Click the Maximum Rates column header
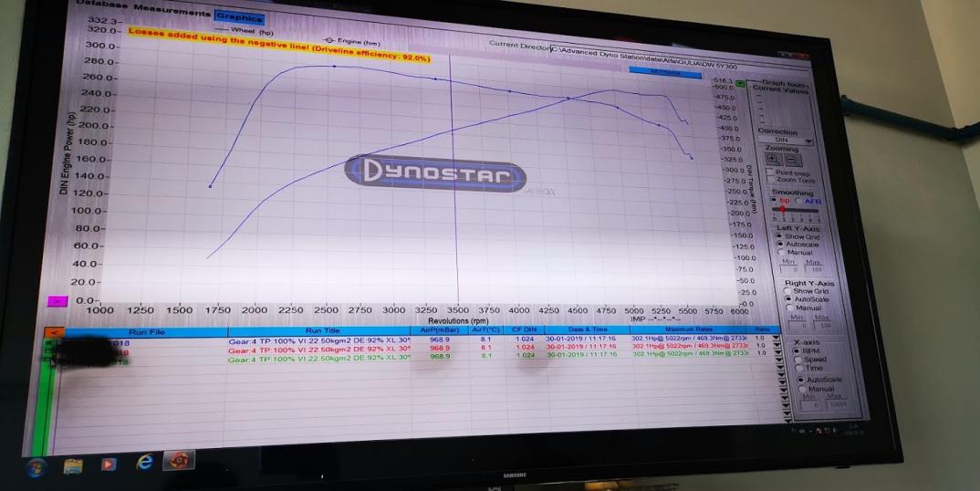980x491 pixels. [x=687, y=329]
